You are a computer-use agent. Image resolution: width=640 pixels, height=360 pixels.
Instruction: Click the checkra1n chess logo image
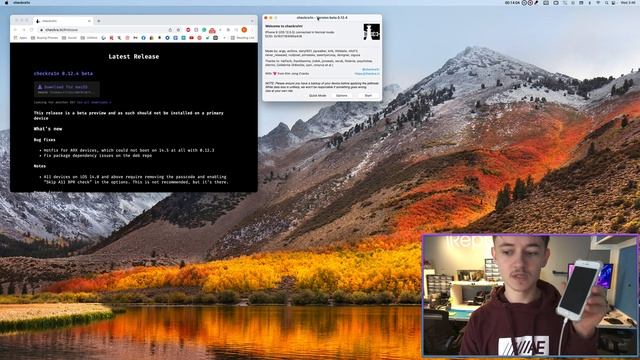point(371,32)
